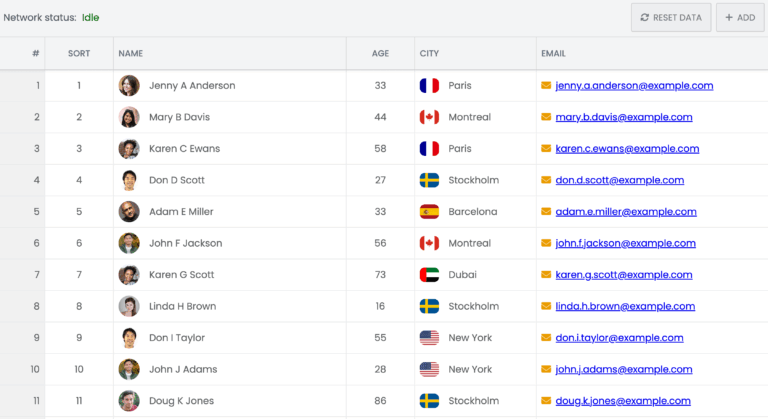768x419 pixels.
Task: Sort by the Name column header
Action: (130, 54)
